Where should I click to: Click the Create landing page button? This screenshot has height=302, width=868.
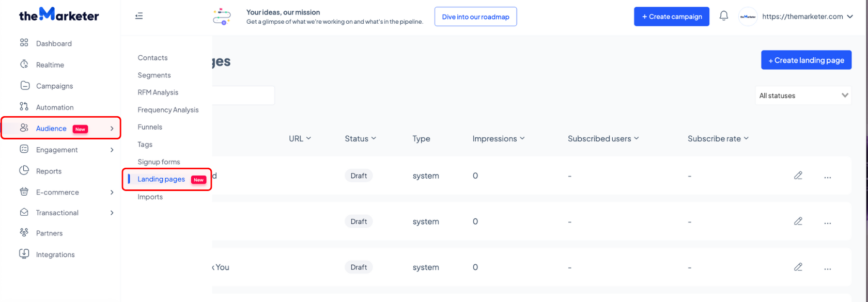point(806,60)
